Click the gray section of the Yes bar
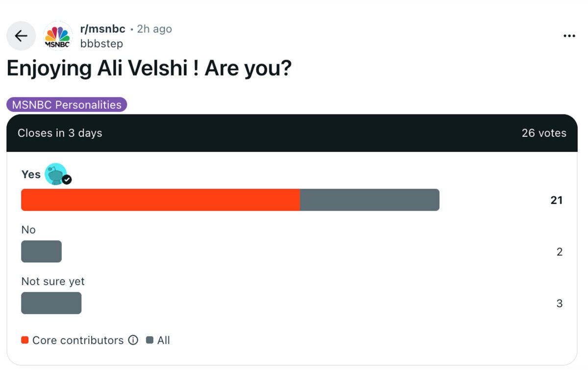588x370 pixels. click(369, 200)
